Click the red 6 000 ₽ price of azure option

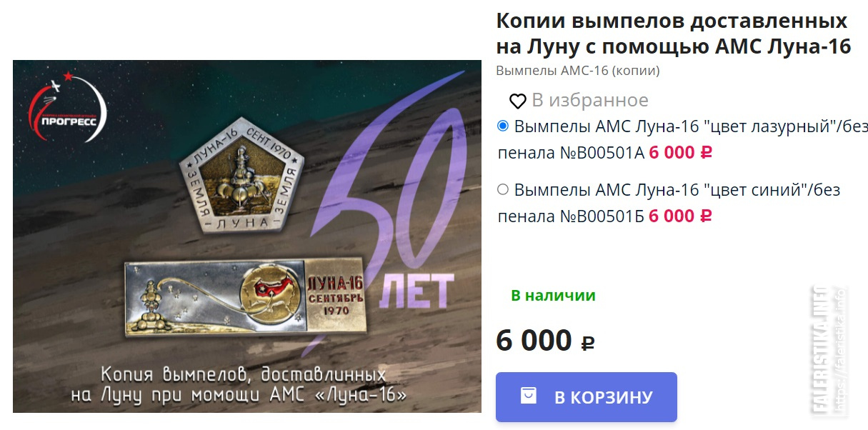681,153
